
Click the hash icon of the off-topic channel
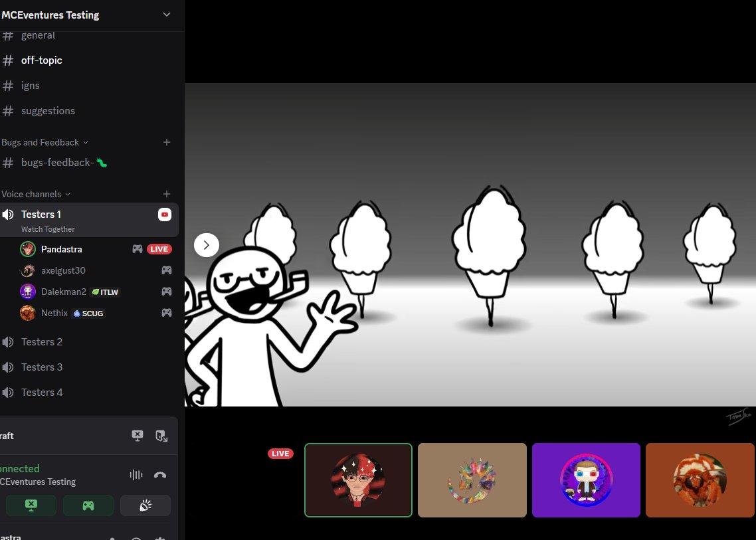click(8, 60)
